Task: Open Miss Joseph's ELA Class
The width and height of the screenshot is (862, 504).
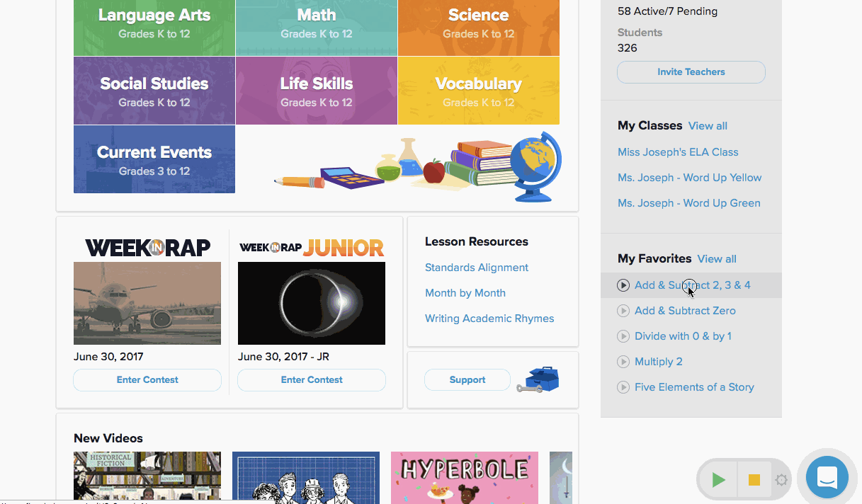Action: pos(678,152)
